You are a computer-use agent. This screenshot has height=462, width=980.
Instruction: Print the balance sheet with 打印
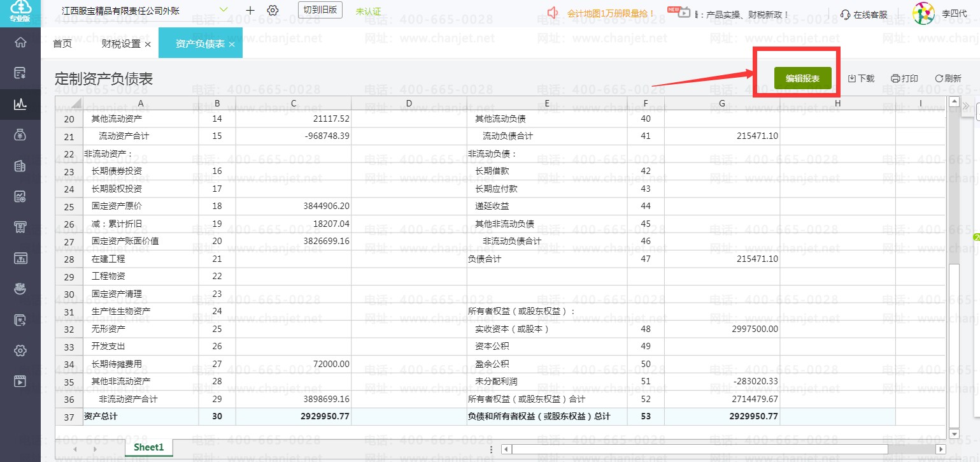[x=904, y=78]
